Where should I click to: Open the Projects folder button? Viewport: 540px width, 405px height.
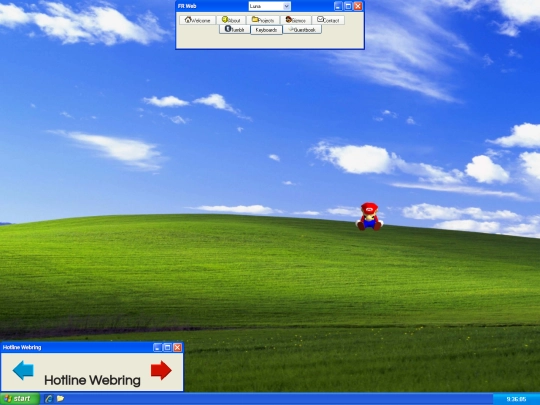point(263,20)
